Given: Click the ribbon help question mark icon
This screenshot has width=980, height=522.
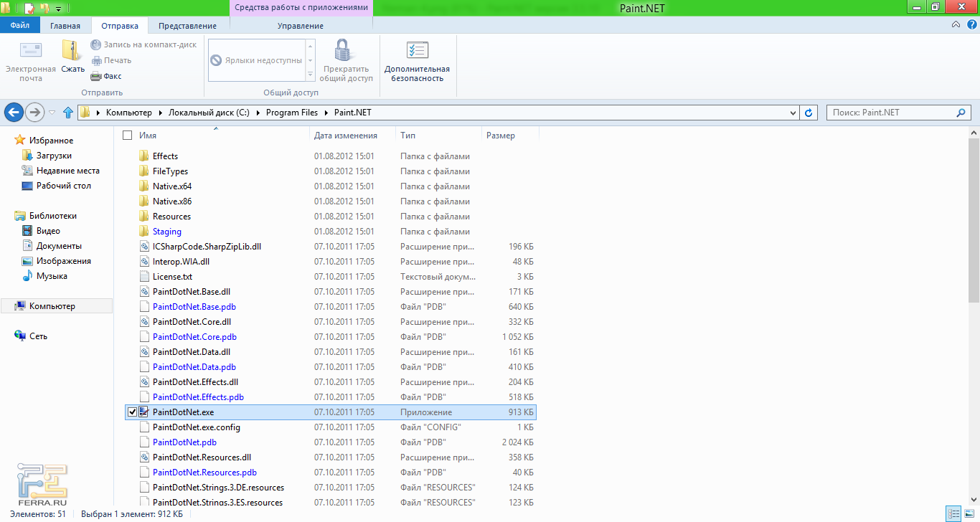Looking at the screenshot, I should 969,25.
